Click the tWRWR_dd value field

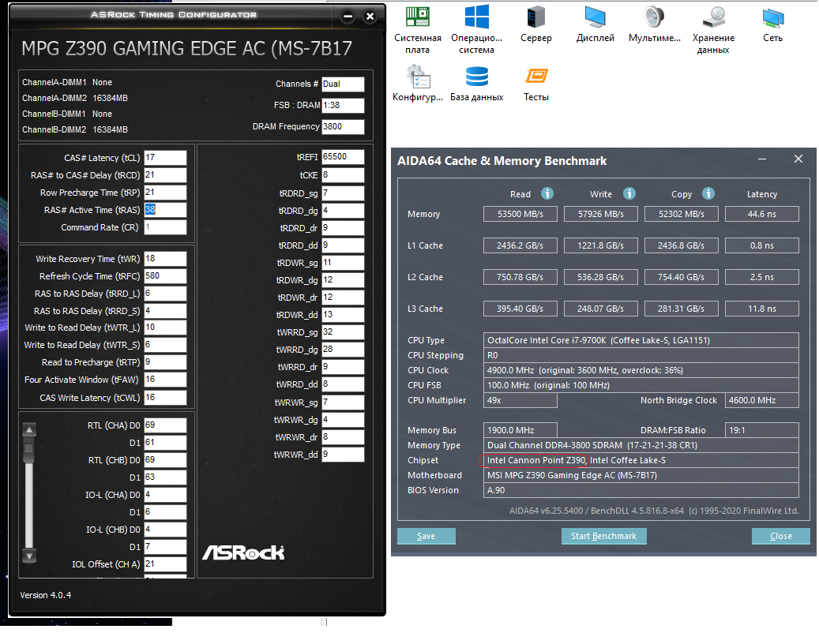(x=343, y=454)
